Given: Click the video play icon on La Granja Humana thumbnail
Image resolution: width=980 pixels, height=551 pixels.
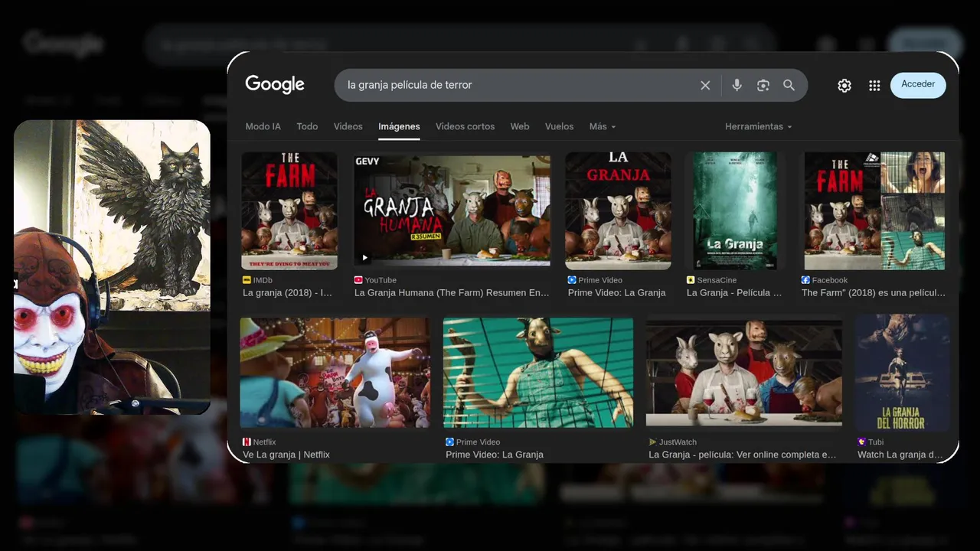Looking at the screenshot, I should [x=364, y=258].
